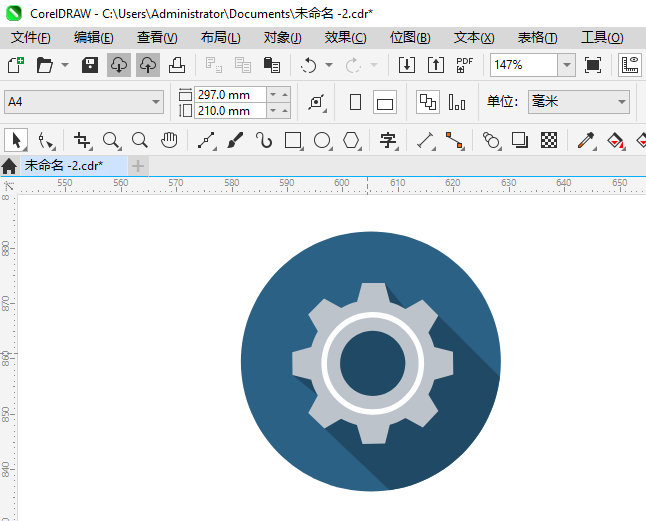Select the Artistic Media brush tool

235,140
